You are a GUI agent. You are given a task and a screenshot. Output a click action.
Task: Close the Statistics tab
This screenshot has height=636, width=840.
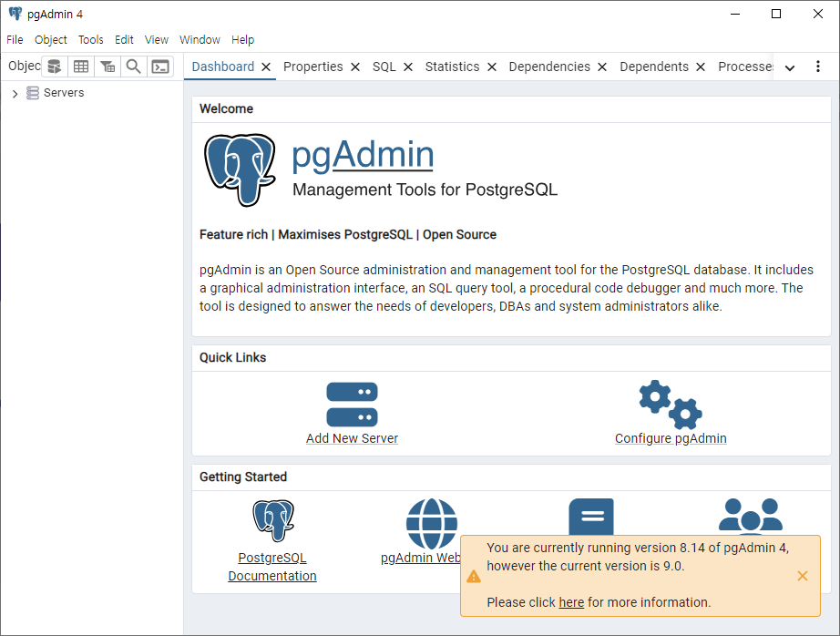pos(492,67)
